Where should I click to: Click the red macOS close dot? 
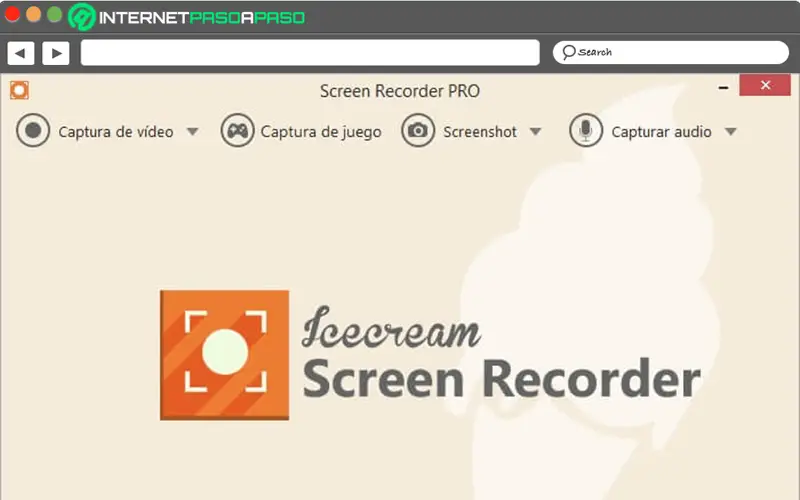pyautogui.click(x=12, y=14)
